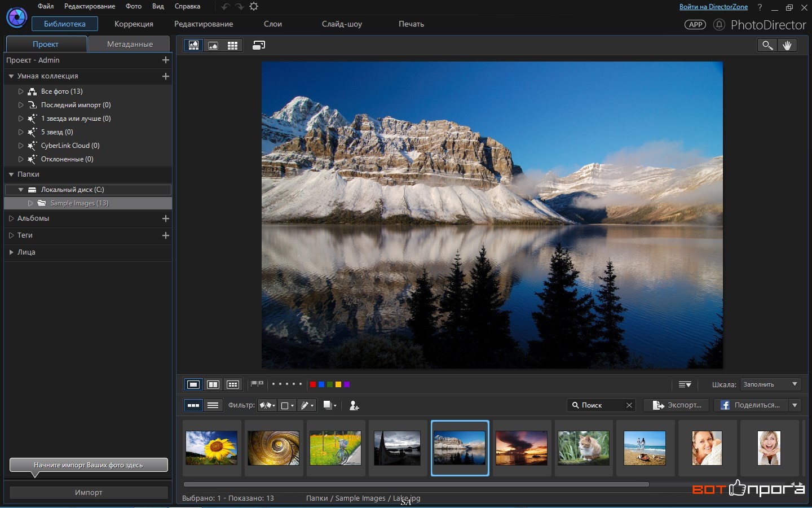Screen dimensions: 812x508
Task: Open the Печать module
Action: pyautogui.click(x=411, y=24)
